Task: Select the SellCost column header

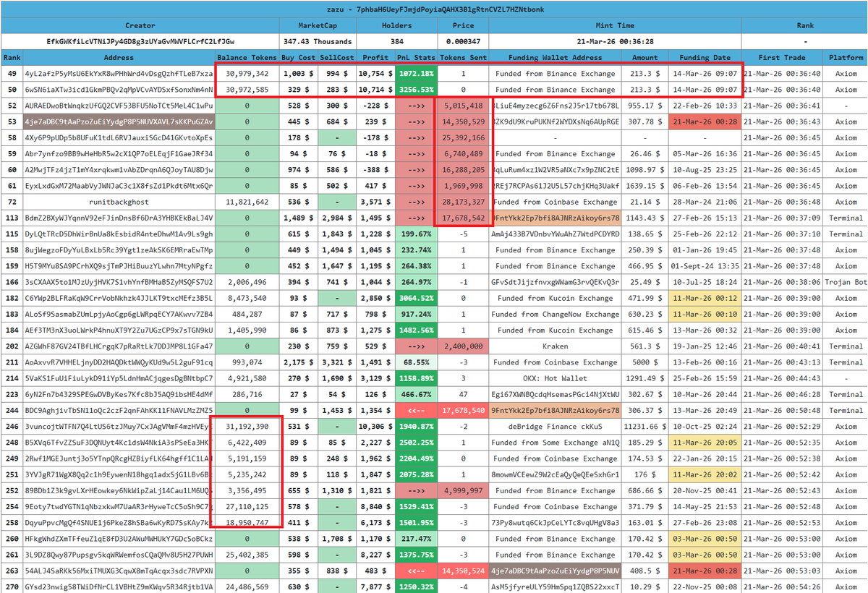Action: (x=336, y=58)
